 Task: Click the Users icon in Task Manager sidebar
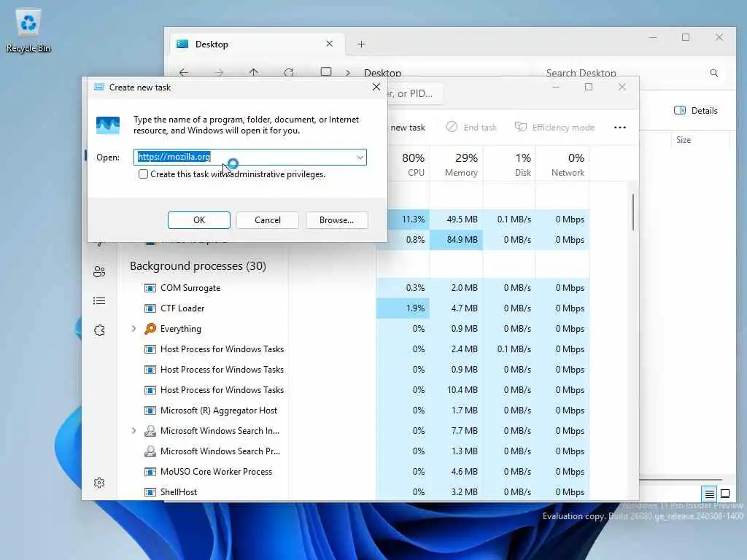coord(99,272)
